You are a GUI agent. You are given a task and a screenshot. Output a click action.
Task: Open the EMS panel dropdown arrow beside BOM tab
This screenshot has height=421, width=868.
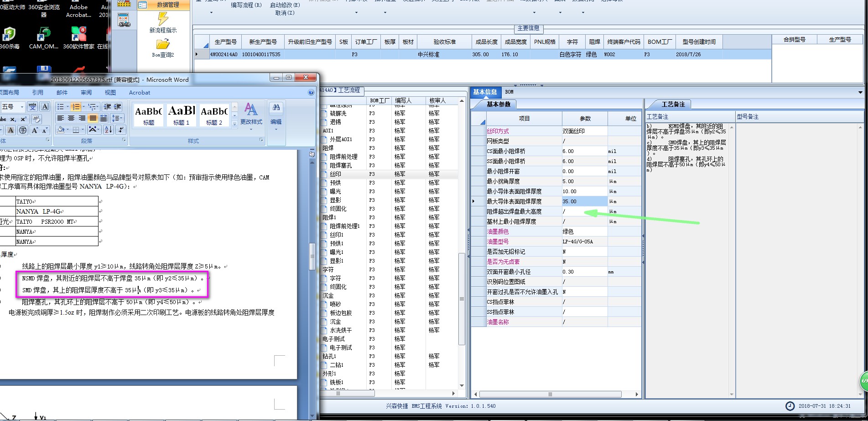click(x=860, y=92)
